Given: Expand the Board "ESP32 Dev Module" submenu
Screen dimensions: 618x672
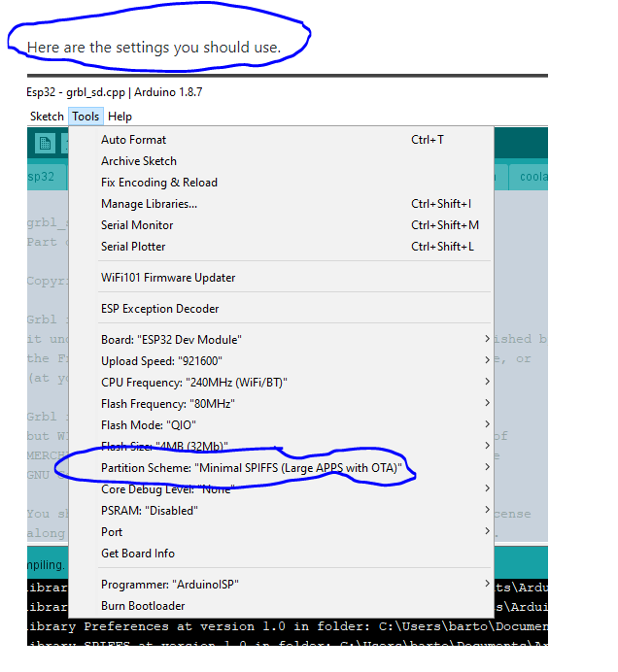Looking at the screenshot, I should 171,340.
